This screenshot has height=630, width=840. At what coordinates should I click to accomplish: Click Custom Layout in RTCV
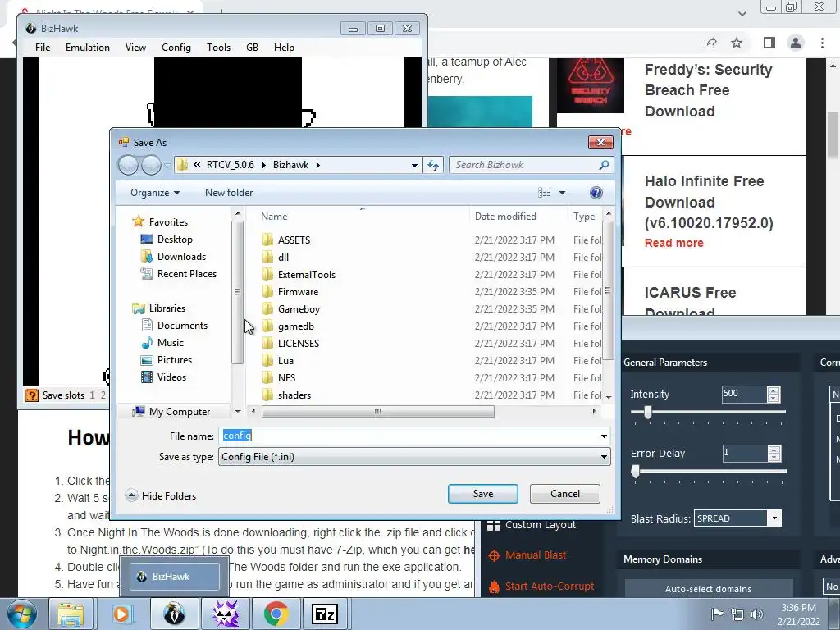(x=532, y=524)
